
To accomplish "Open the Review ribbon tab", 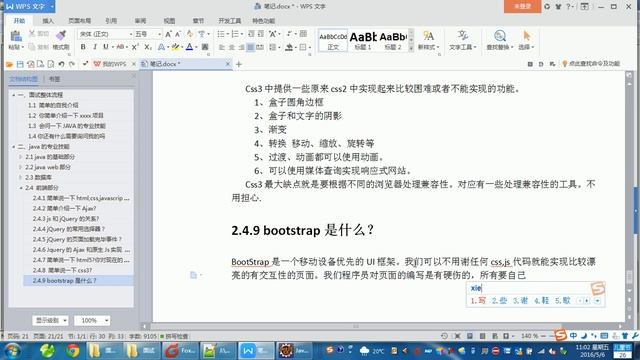I will pyautogui.click(x=140, y=21).
